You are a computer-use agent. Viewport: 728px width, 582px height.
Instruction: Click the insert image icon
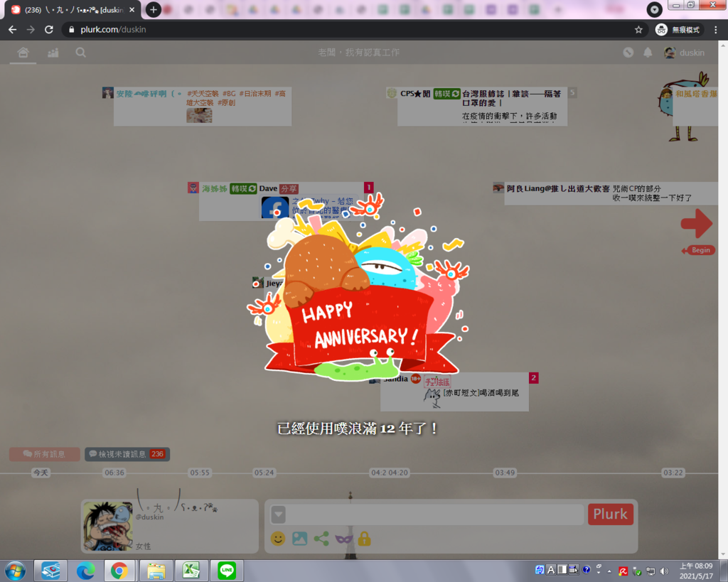point(299,539)
